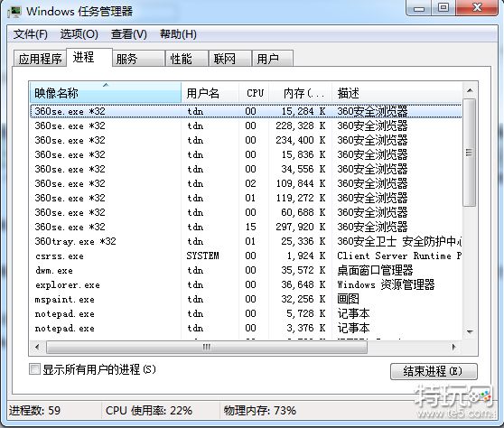Select notepad.exe row using 5,728 K
This screenshot has width=504, height=428.
click(246, 313)
